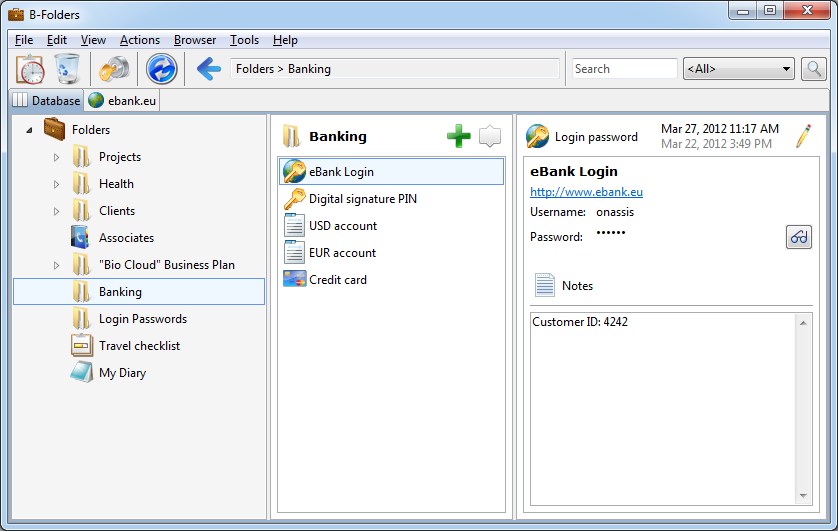This screenshot has height=531, width=838.
Task: Click the alarm clock reminders toolbar icon
Action: pyautogui.click(x=30, y=69)
